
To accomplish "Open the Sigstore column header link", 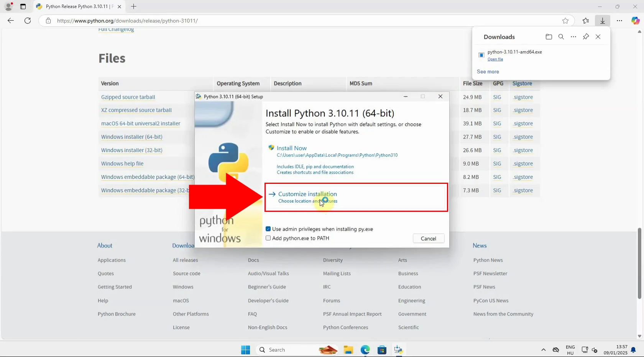I will (x=522, y=84).
